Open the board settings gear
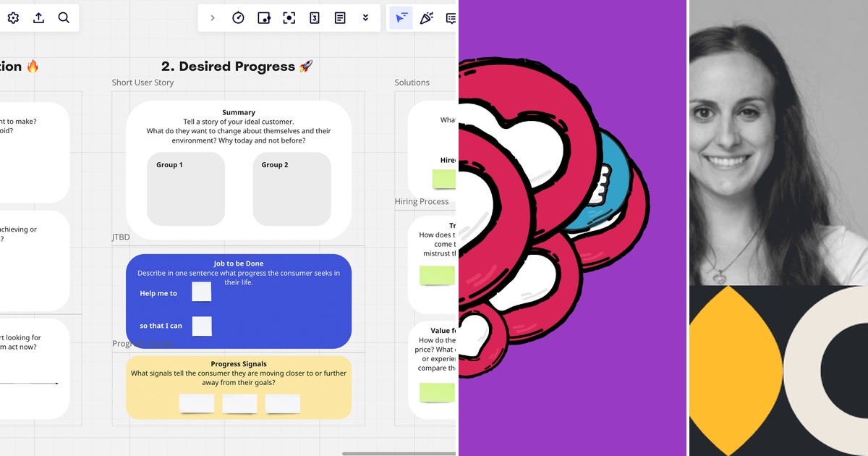868x456 pixels. (x=13, y=17)
